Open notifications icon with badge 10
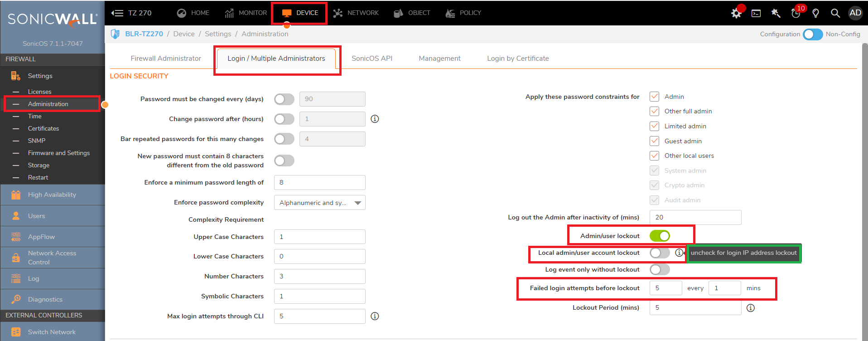 pyautogui.click(x=796, y=13)
